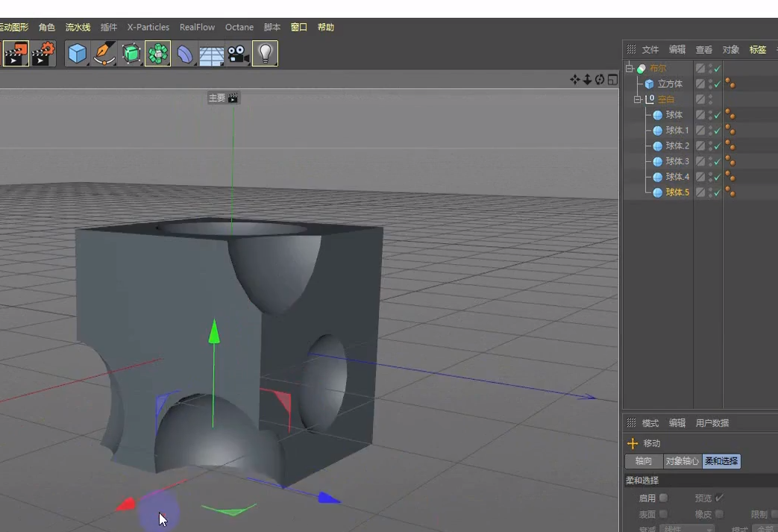Open the MoGraph Array modeling icon
The width and height of the screenshot is (778, 532).
pos(157,54)
